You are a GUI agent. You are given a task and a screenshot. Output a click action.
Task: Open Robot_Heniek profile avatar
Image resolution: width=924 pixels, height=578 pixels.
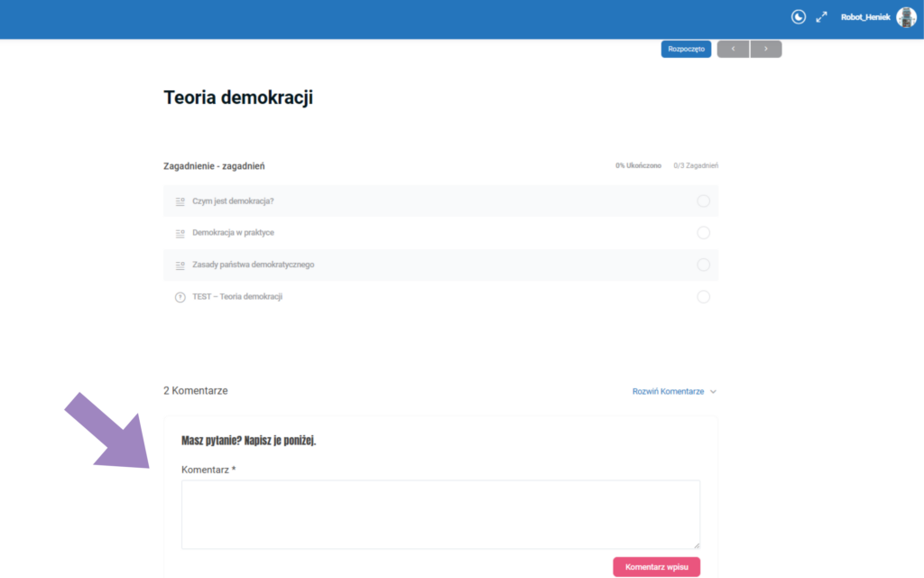(906, 17)
